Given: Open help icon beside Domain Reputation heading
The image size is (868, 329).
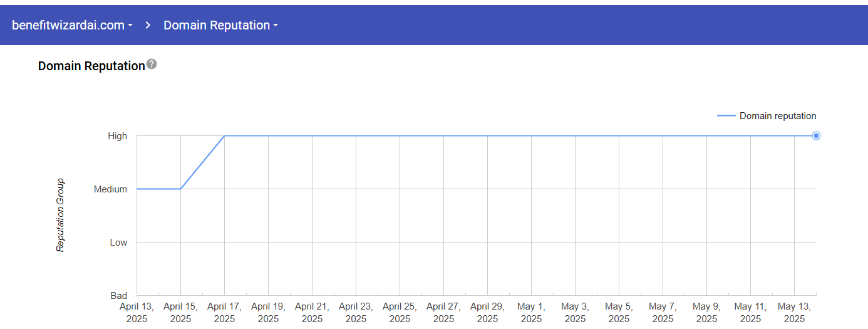Looking at the screenshot, I should click(x=152, y=65).
